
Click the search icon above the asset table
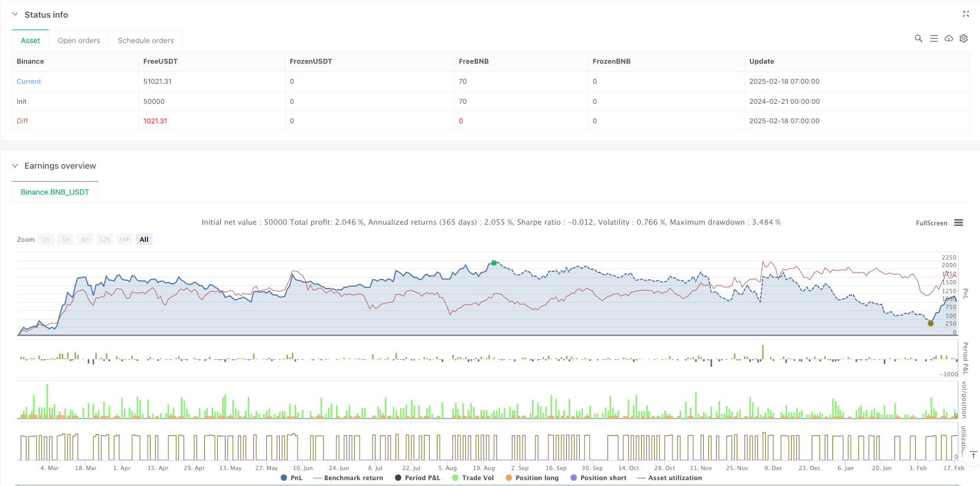[919, 38]
